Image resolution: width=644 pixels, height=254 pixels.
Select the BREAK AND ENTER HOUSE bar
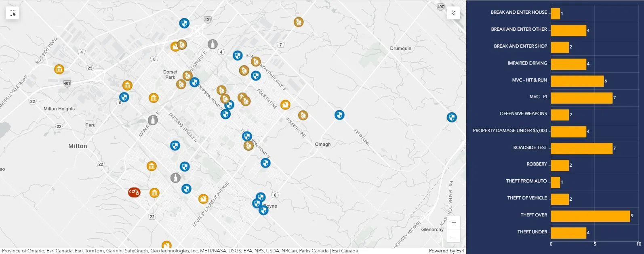555,13
